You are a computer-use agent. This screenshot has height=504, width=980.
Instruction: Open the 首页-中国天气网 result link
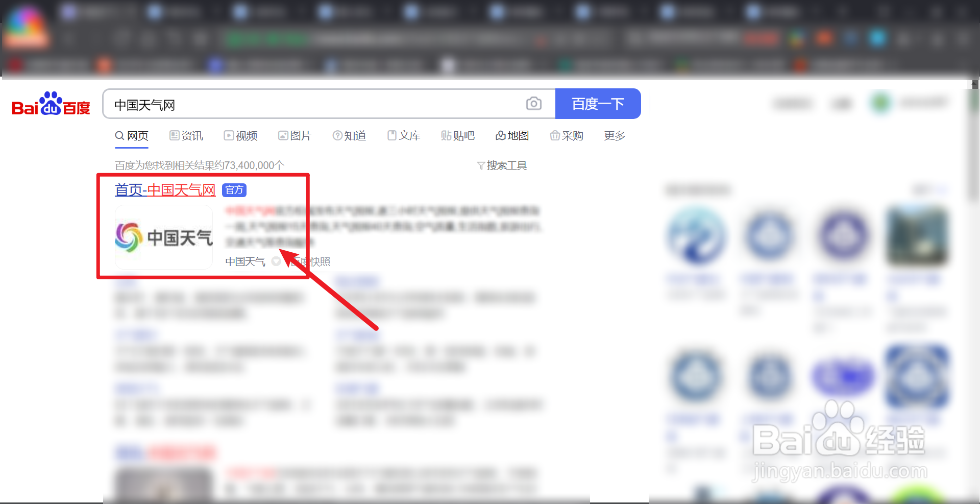[164, 189]
